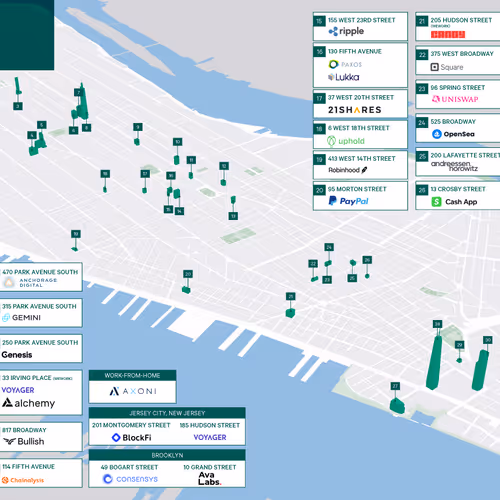This screenshot has width=500, height=500.
Task: Click map marker number 5
Action: pos(42,125)
